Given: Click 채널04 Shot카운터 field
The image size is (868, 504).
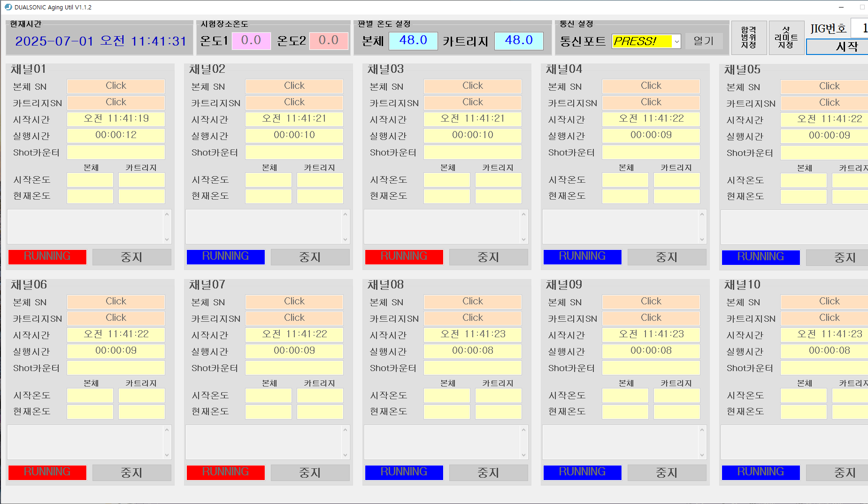Looking at the screenshot, I should pos(651,152).
